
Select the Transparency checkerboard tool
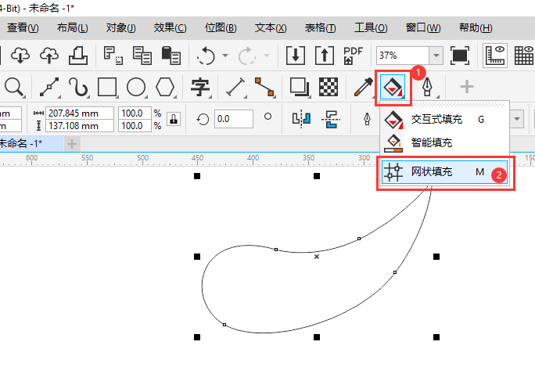coord(329,87)
